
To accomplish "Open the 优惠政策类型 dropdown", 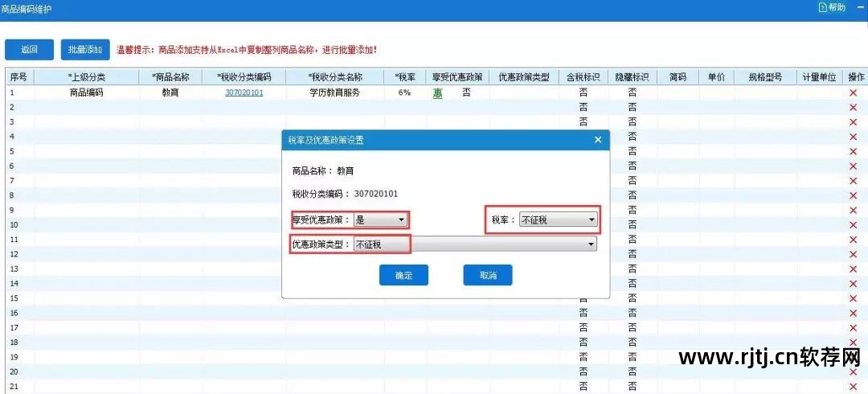I will coord(475,244).
